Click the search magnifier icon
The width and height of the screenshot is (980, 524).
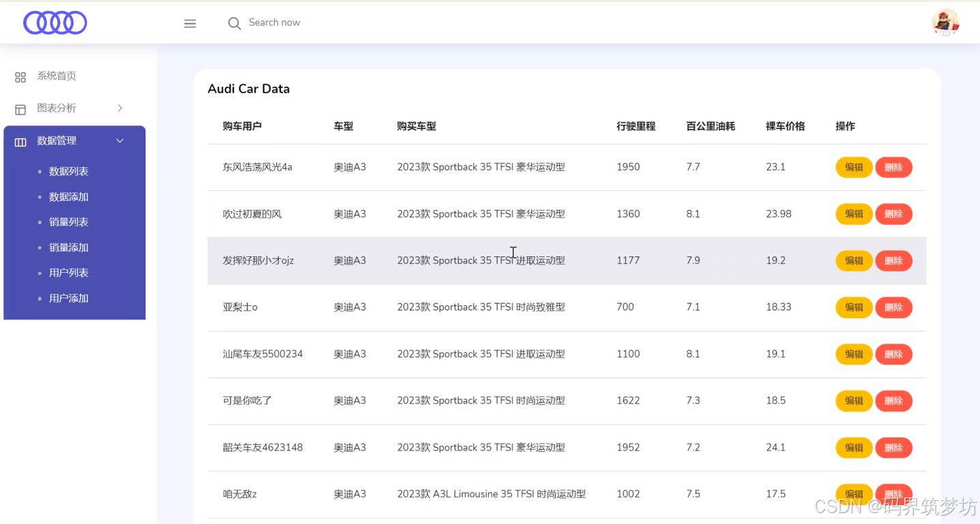[234, 23]
